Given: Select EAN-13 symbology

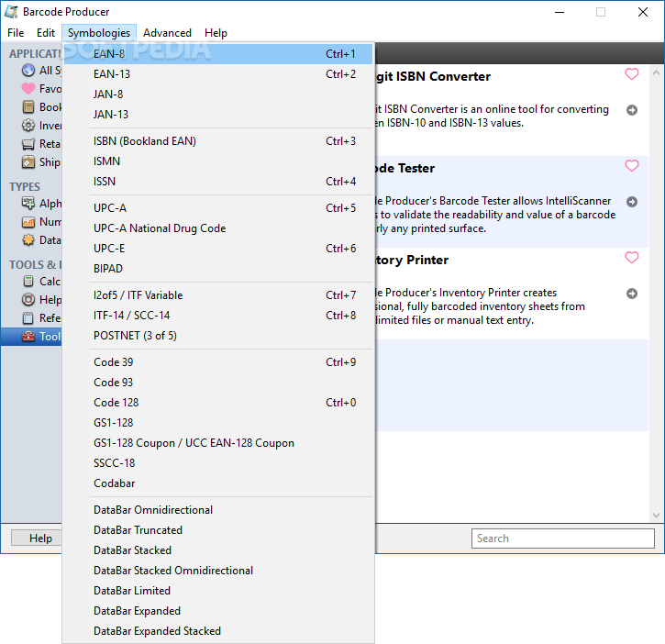Looking at the screenshot, I should [x=218, y=73].
